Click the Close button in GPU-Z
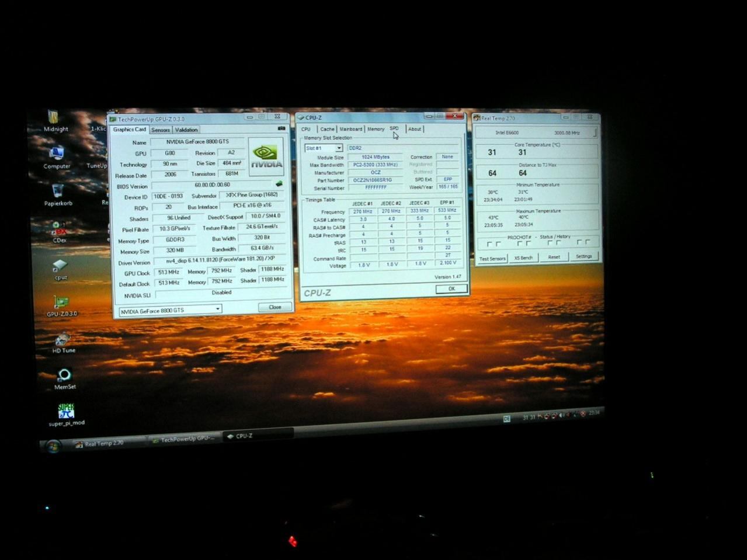This screenshot has width=747, height=560. pos(275,307)
